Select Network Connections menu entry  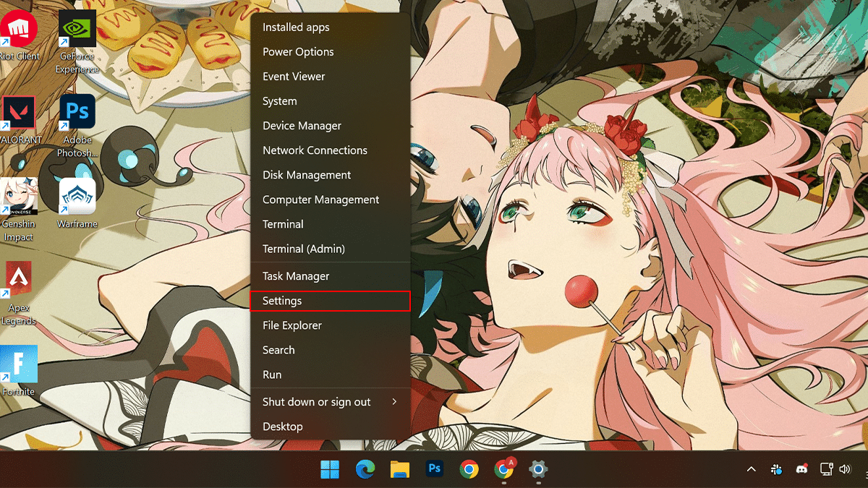click(331, 150)
